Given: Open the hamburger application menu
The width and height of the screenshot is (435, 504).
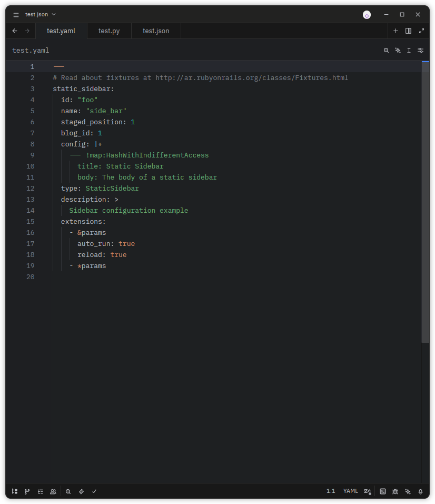Looking at the screenshot, I should point(16,15).
